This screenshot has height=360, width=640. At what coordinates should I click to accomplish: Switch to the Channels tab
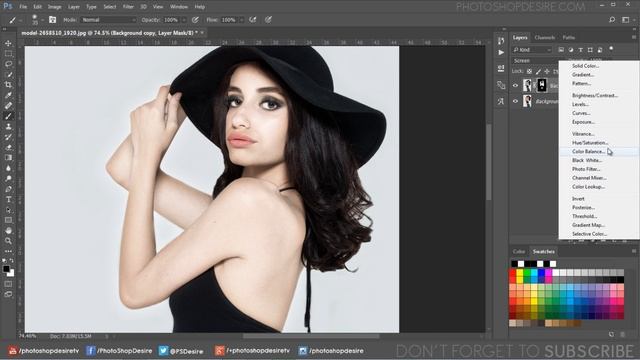click(x=544, y=38)
